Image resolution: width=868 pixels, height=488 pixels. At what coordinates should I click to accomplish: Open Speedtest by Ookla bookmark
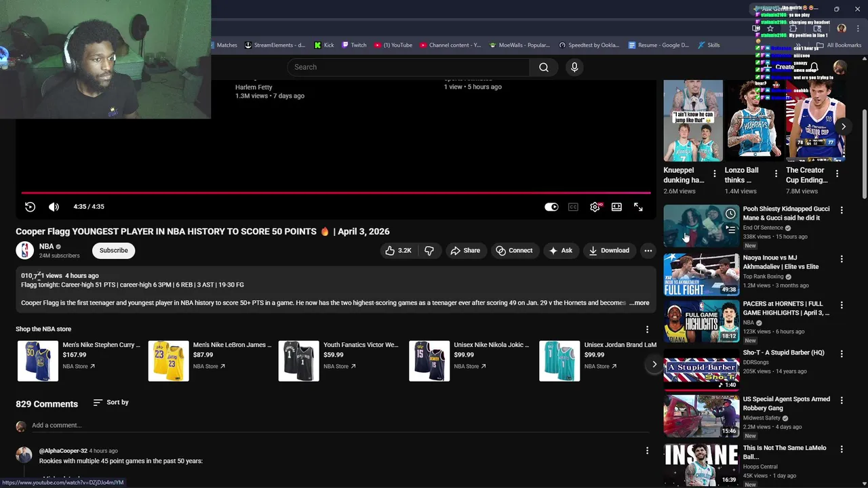[x=589, y=45]
